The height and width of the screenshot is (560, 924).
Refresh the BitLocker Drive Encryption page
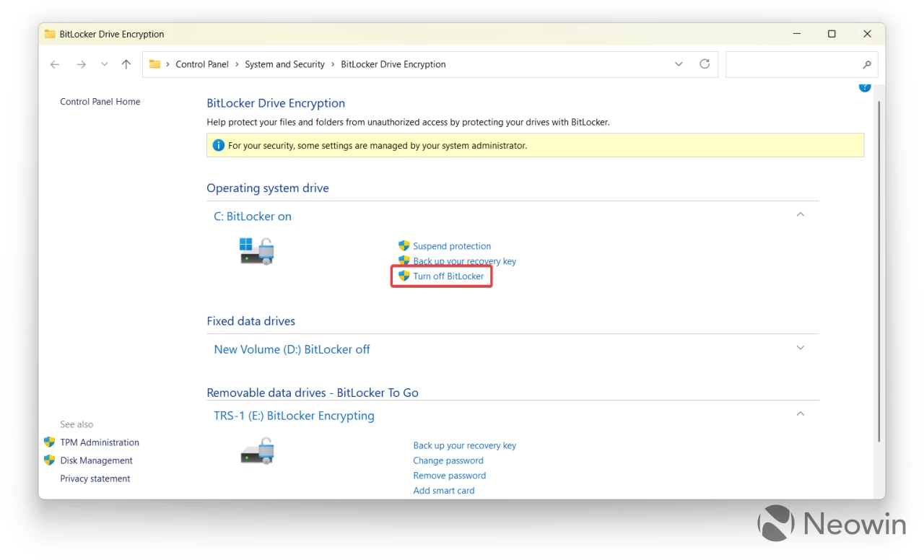(705, 64)
